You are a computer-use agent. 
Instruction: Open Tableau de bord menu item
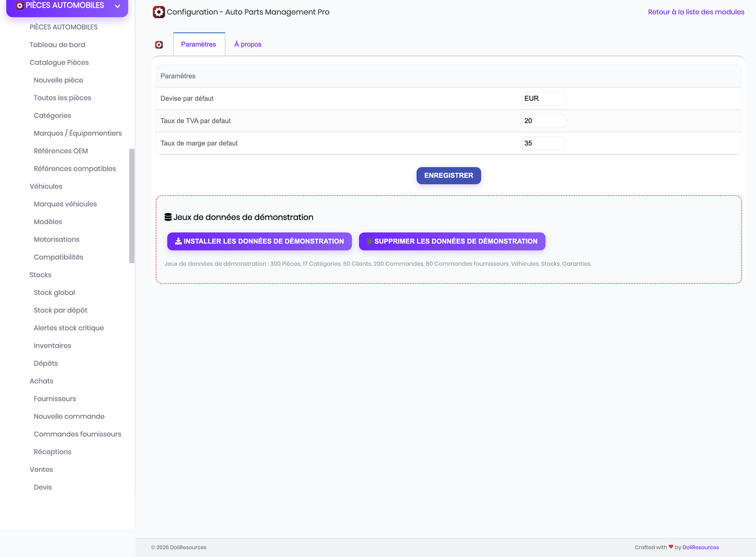(x=57, y=45)
